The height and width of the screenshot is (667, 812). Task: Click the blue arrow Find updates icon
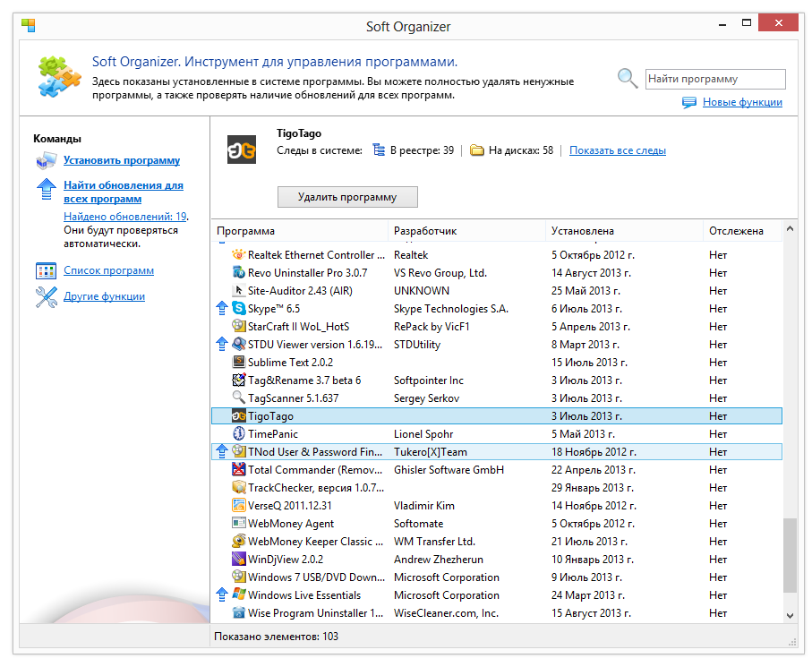46,189
